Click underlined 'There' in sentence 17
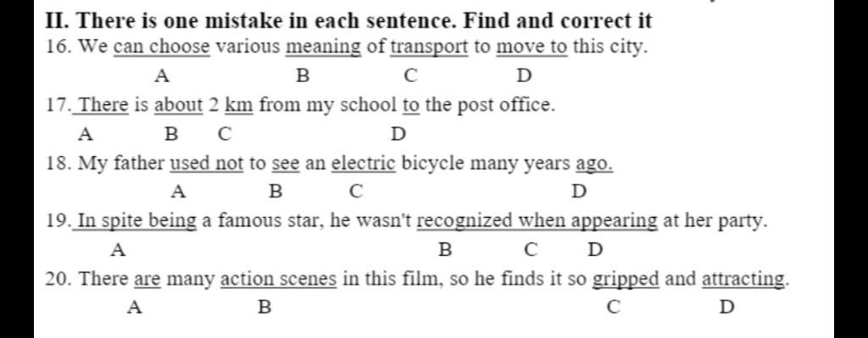 [103, 104]
